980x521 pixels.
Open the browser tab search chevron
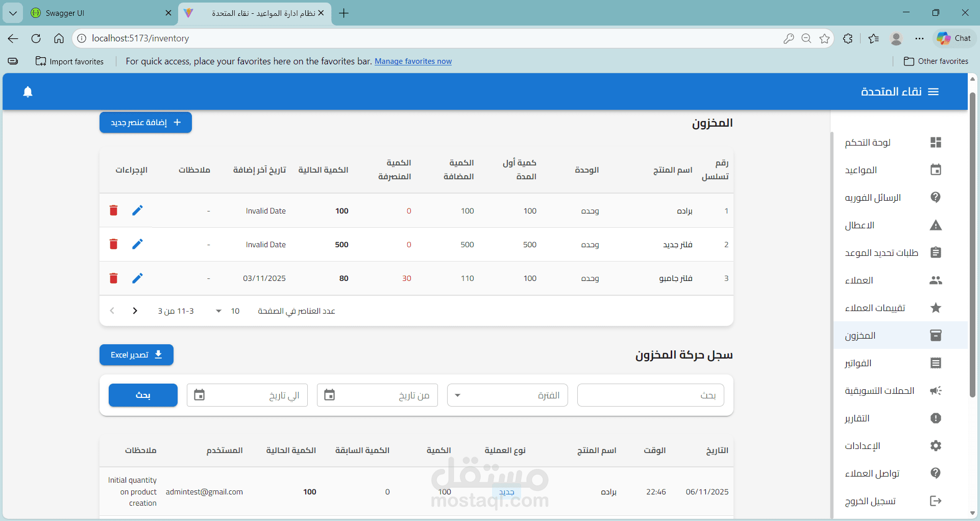click(x=13, y=13)
